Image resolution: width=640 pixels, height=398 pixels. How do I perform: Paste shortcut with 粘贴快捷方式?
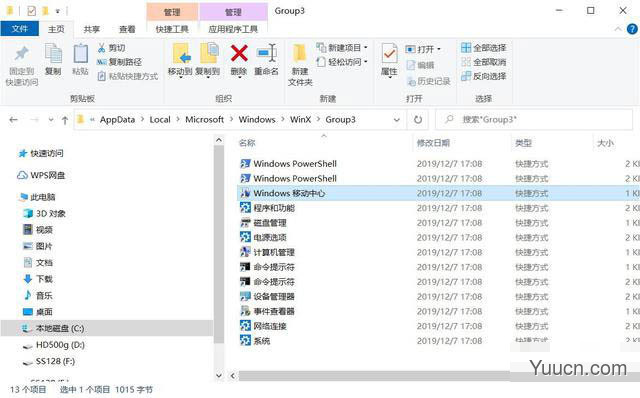pos(127,76)
